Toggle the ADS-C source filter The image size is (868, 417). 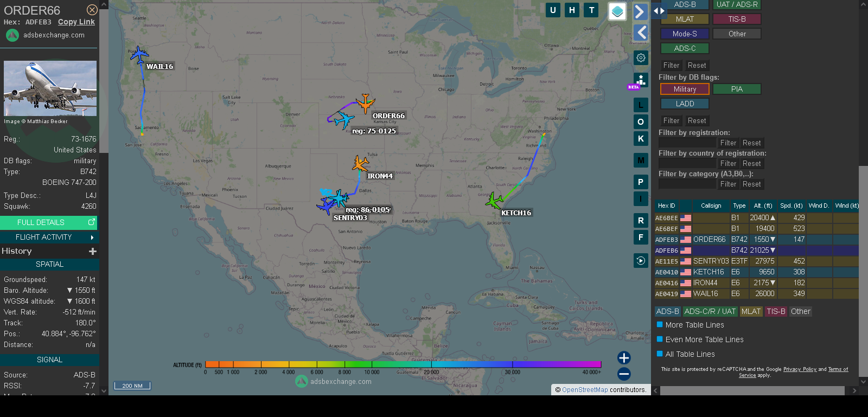click(x=685, y=48)
